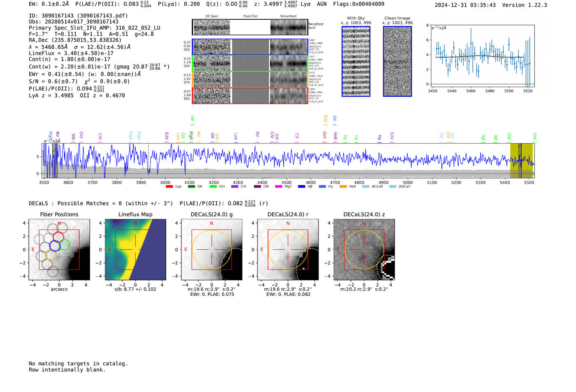This screenshot has width=576, height=392.
Task: Select the red-outlined 2D spectrum row
Action: pyautogui.click(x=250, y=95)
